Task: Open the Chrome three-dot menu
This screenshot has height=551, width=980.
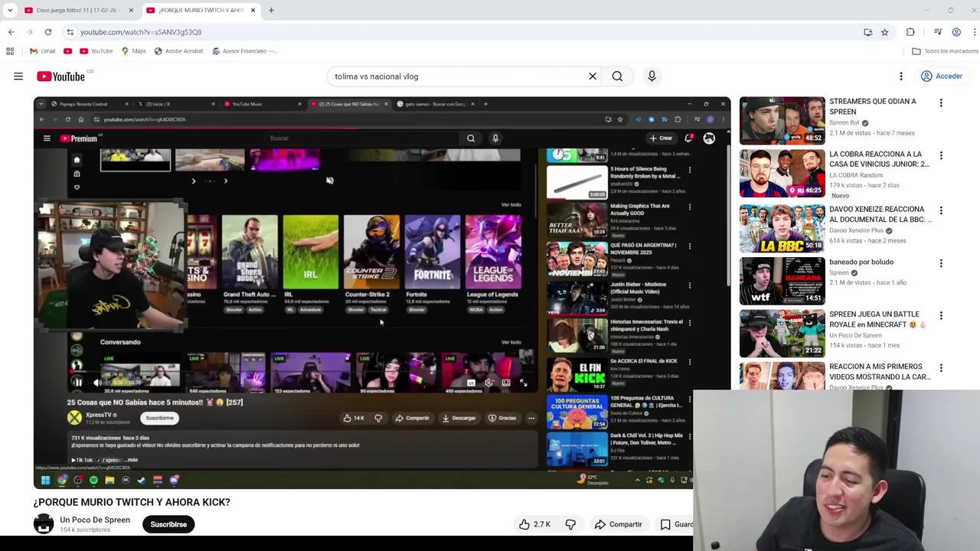Action: (974, 32)
